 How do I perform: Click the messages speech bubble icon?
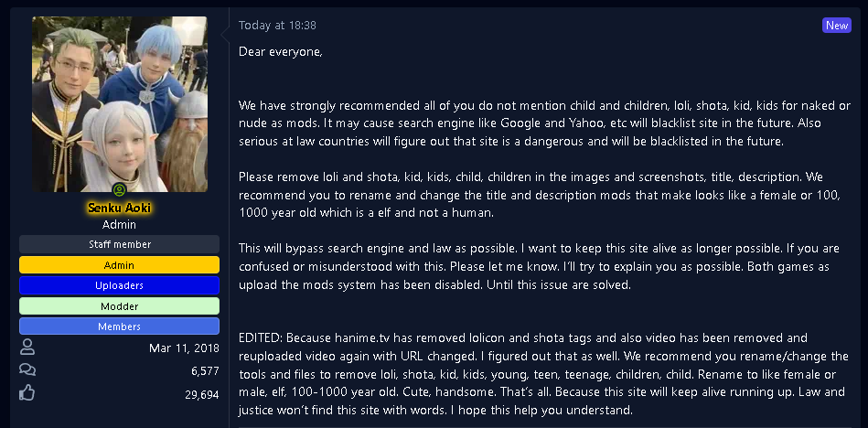tap(27, 370)
